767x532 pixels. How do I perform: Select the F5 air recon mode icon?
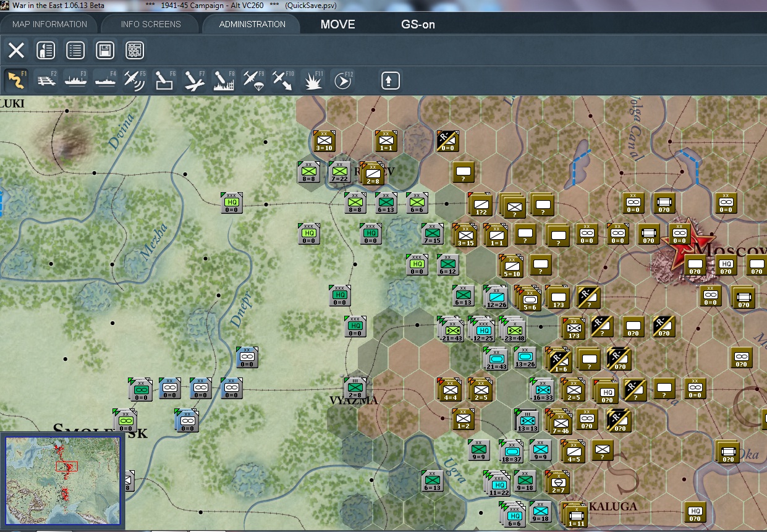click(135, 80)
